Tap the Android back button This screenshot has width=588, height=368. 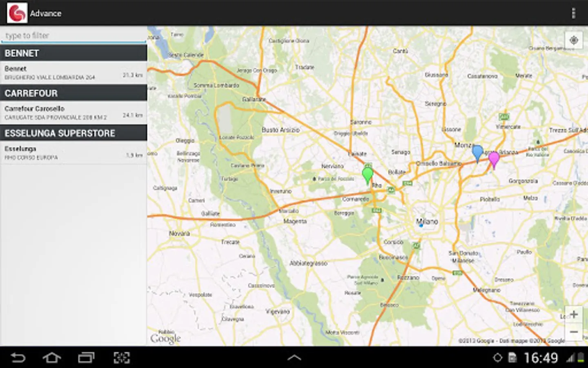pos(18,358)
